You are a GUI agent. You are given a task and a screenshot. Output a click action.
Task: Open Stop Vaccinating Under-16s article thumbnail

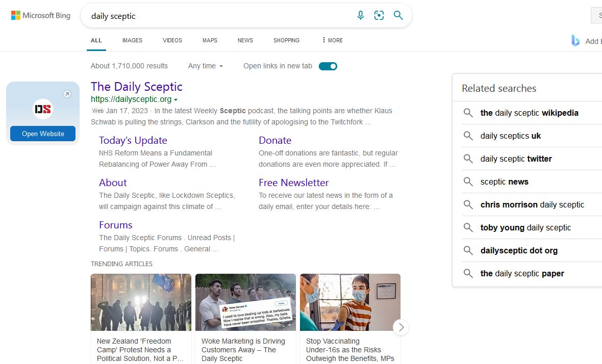(350, 302)
